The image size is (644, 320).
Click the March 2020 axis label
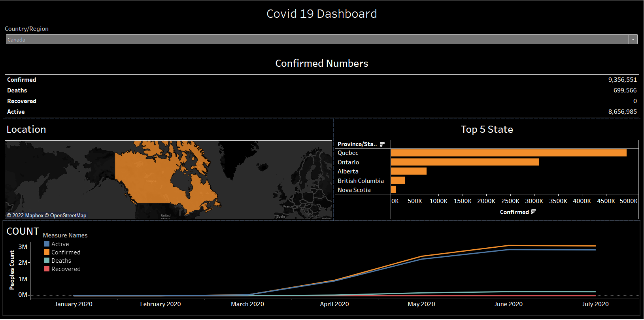[247, 304]
